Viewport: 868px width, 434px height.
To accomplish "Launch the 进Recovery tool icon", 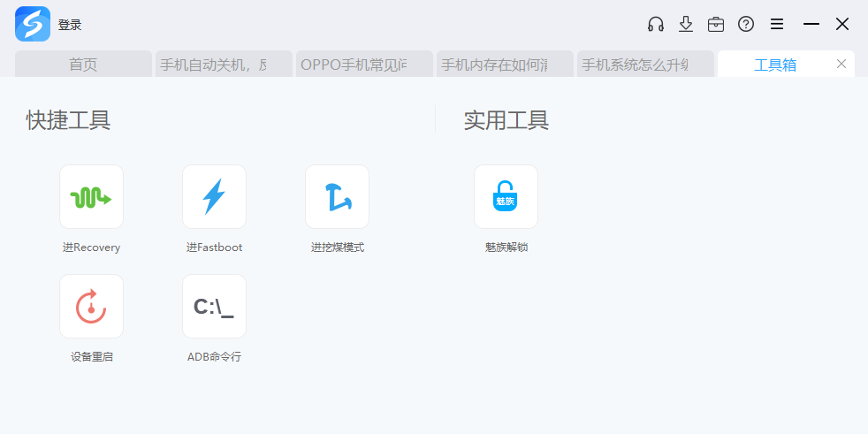I will click(91, 197).
